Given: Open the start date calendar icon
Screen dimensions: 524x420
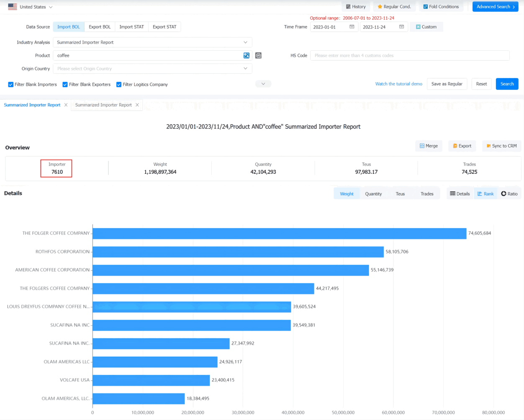Looking at the screenshot, I should pyautogui.click(x=352, y=27).
